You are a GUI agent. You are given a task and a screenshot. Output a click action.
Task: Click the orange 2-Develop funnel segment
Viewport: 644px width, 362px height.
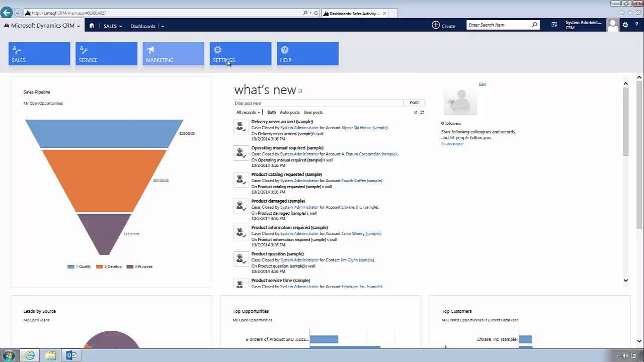point(104,181)
